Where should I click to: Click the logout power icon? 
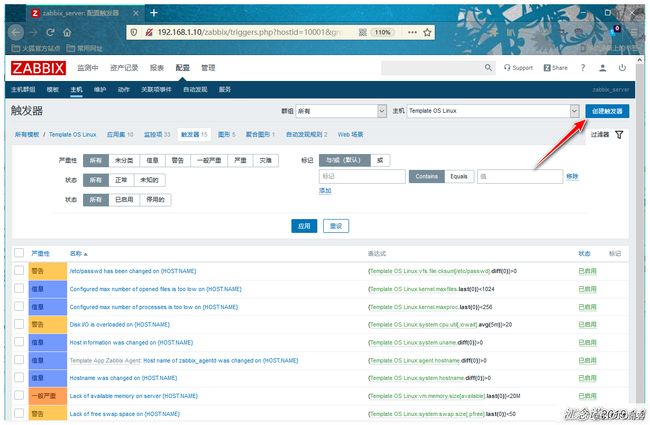(622, 68)
